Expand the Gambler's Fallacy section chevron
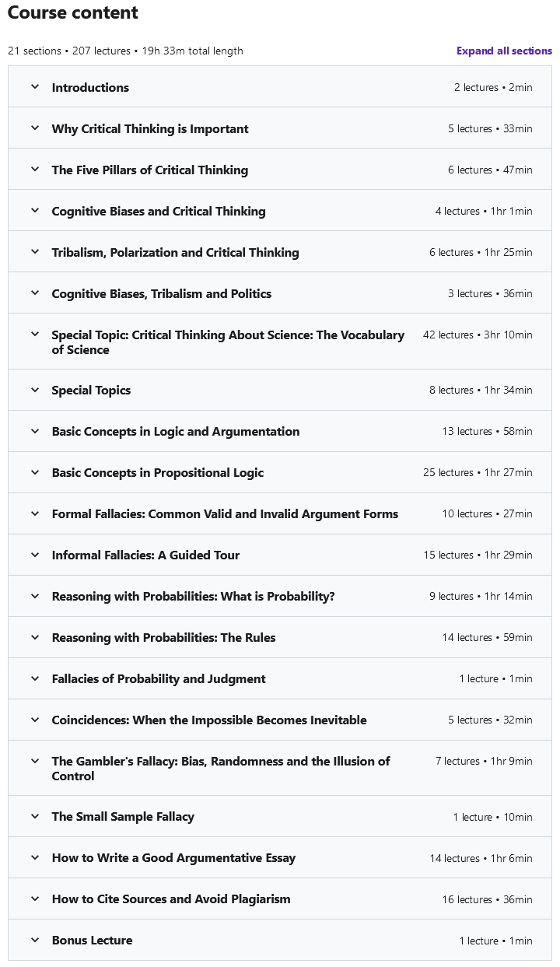 35,761
